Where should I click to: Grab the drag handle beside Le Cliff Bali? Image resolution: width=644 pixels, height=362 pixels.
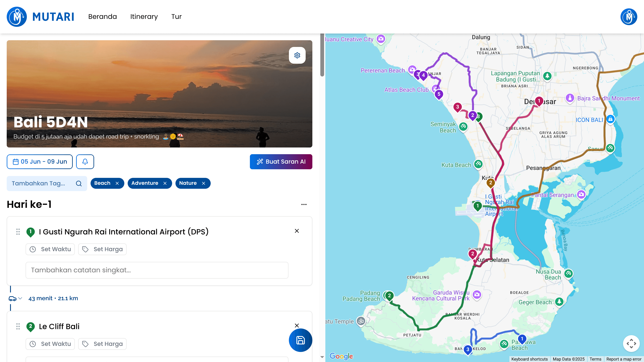(x=18, y=326)
